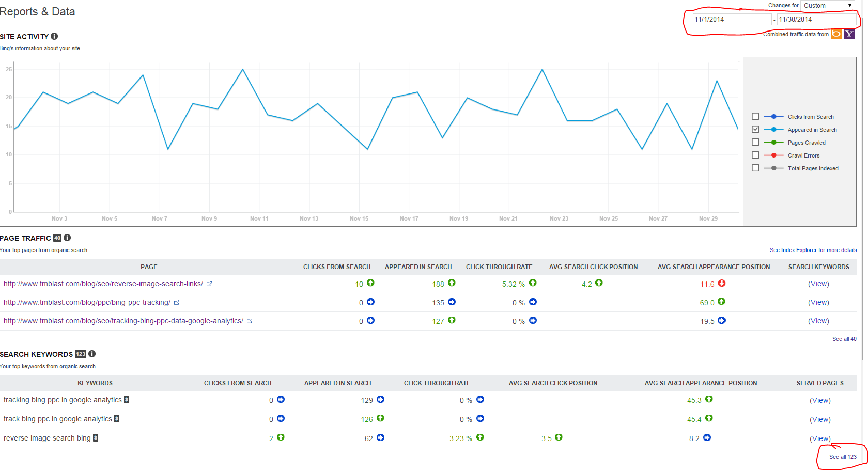868x470 pixels.
Task: View served pages for reverse image search bing
Action: [x=820, y=438]
